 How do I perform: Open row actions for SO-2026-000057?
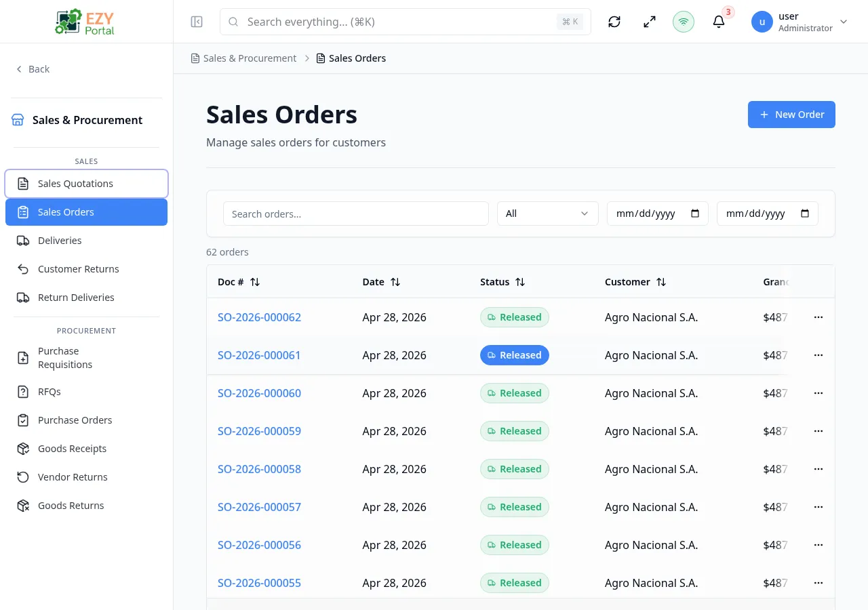click(x=818, y=507)
